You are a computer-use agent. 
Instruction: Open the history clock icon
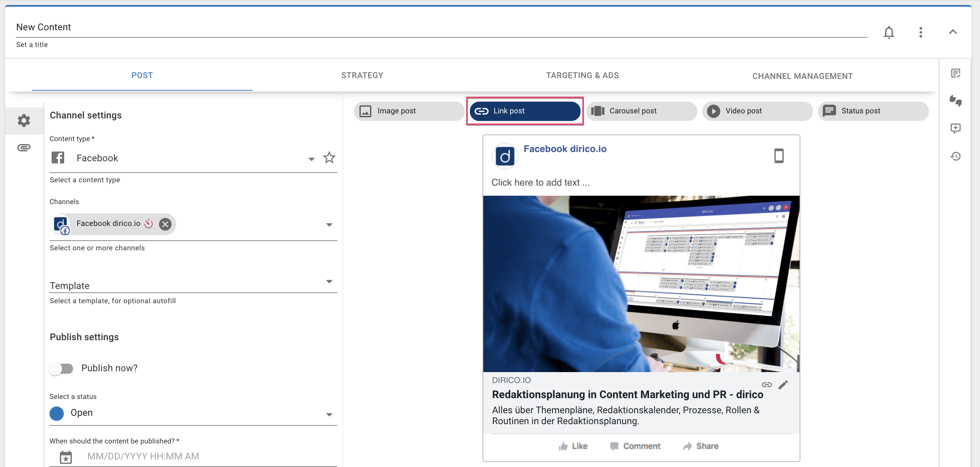click(x=955, y=156)
